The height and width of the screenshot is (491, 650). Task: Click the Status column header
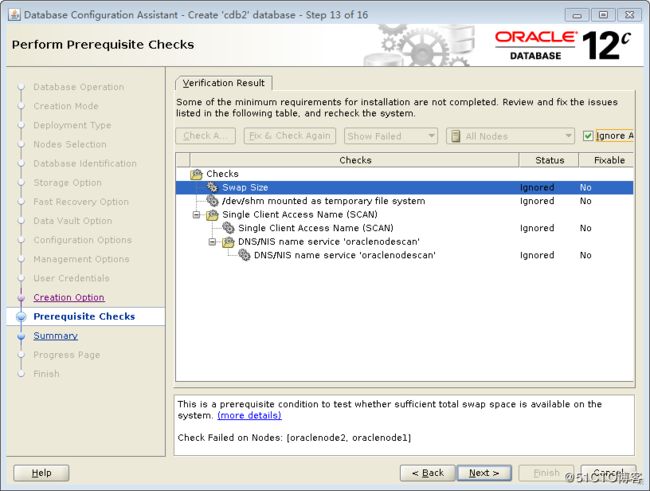click(549, 160)
